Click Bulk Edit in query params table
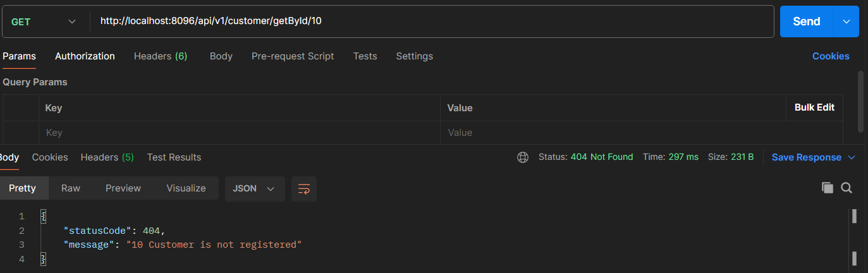 tap(814, 107)
